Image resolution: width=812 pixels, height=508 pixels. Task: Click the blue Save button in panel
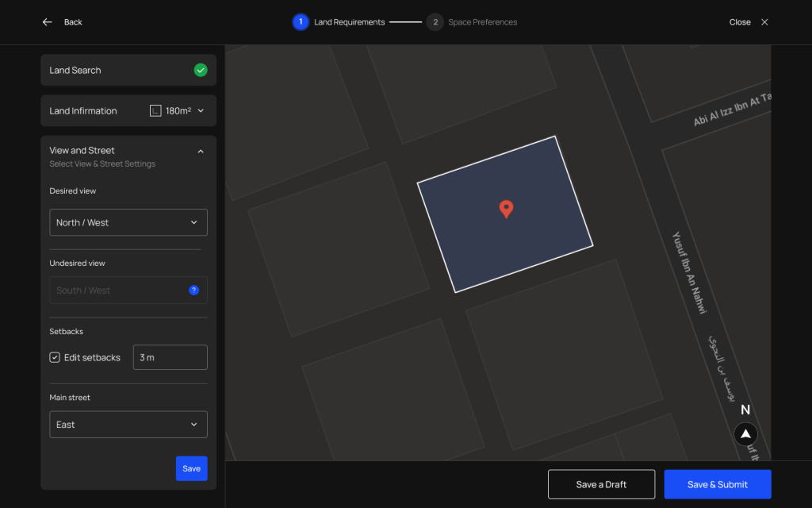(x=191, y=468)
